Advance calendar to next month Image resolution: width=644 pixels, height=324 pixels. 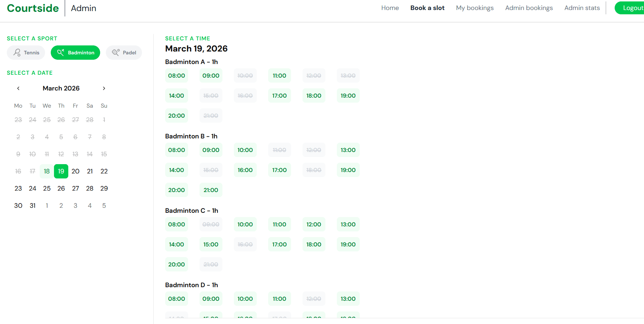pyautogui.click(x=104, y=88)
